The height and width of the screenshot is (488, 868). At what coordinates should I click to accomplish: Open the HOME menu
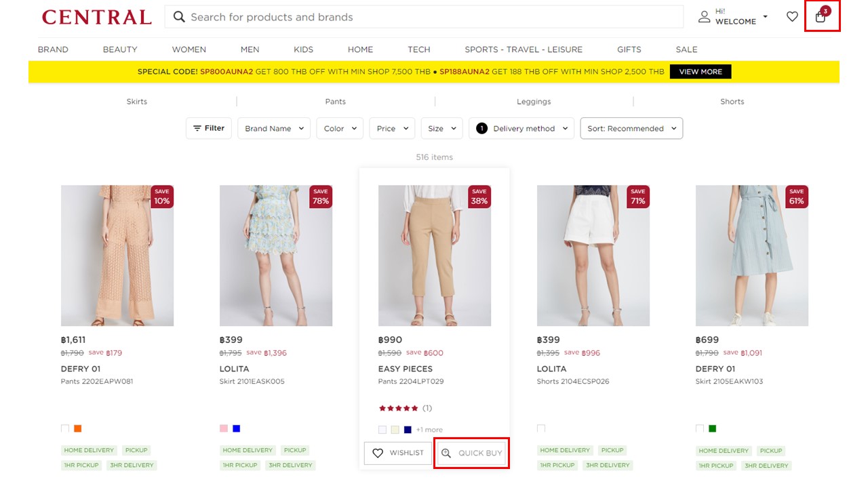[x=361, y=49]
